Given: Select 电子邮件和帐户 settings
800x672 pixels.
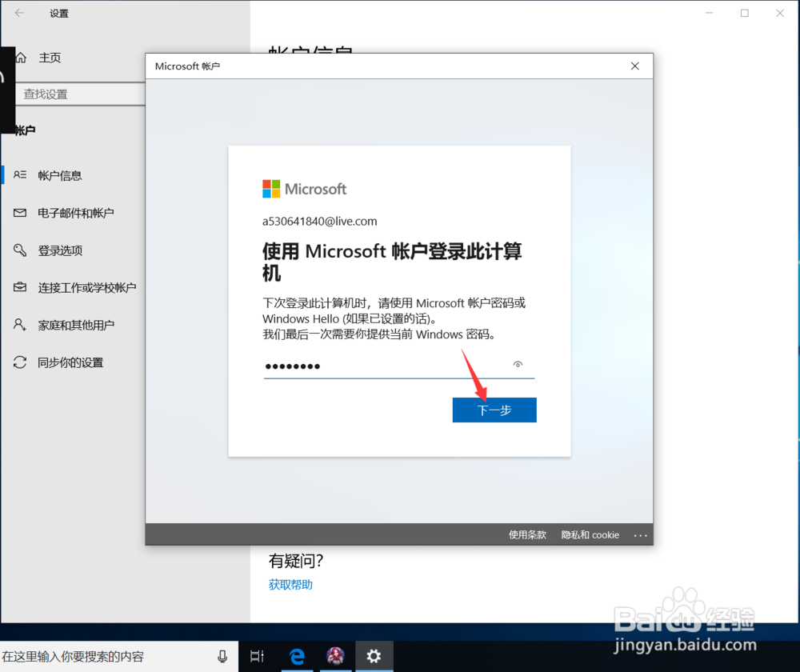Looking at the screenshot, I should pyautogui.click(x=75, y=213).
